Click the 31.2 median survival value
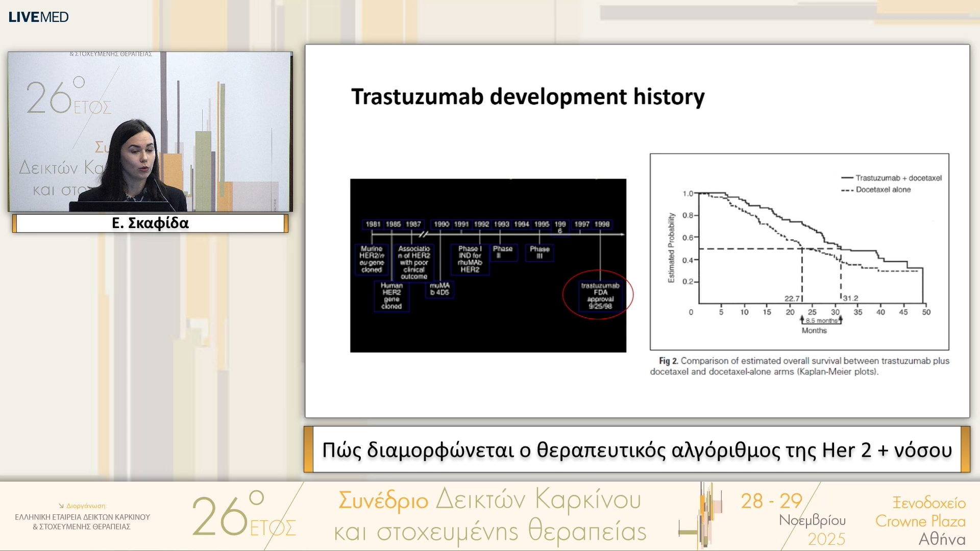 [x=850, y=298]
